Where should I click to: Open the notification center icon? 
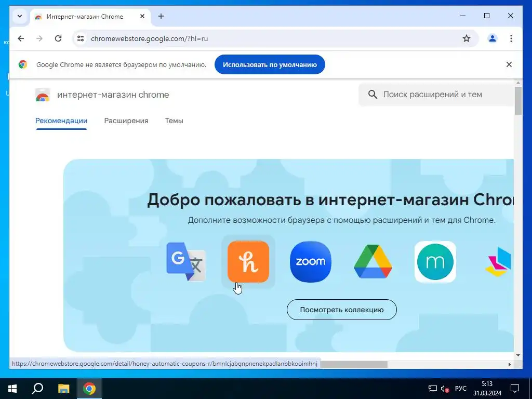pos(515,389)
